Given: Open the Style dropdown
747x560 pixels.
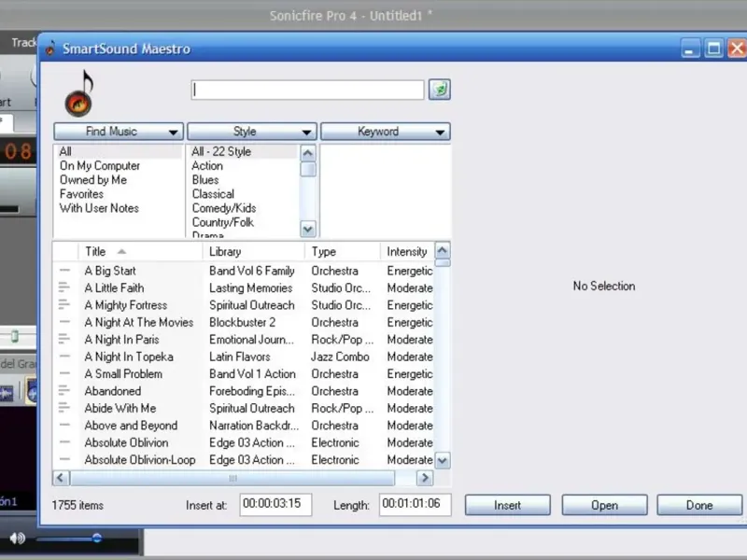Looking at the screenshot, I should (x=252, y=132).
